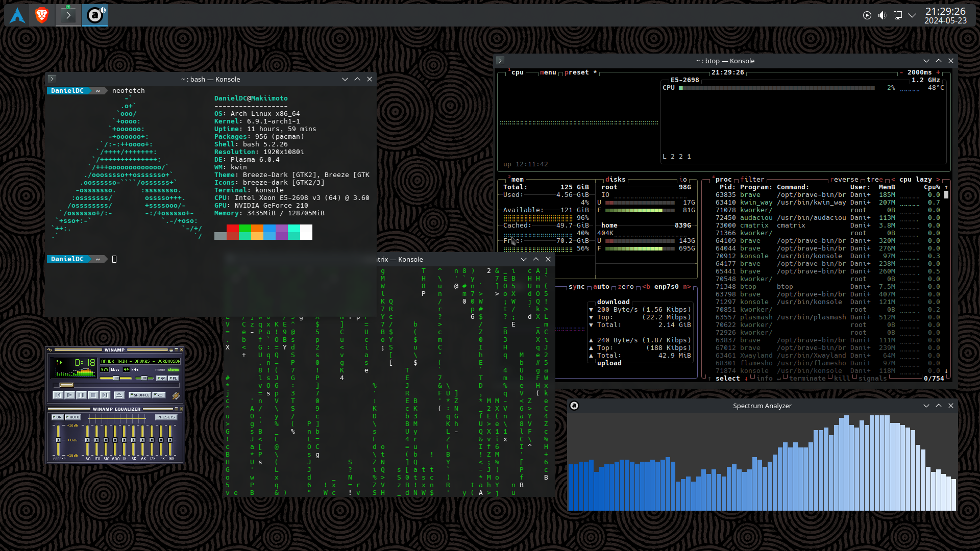Select previous sort column arrow in btop
The image size is (980, 551).
[893, 180]
